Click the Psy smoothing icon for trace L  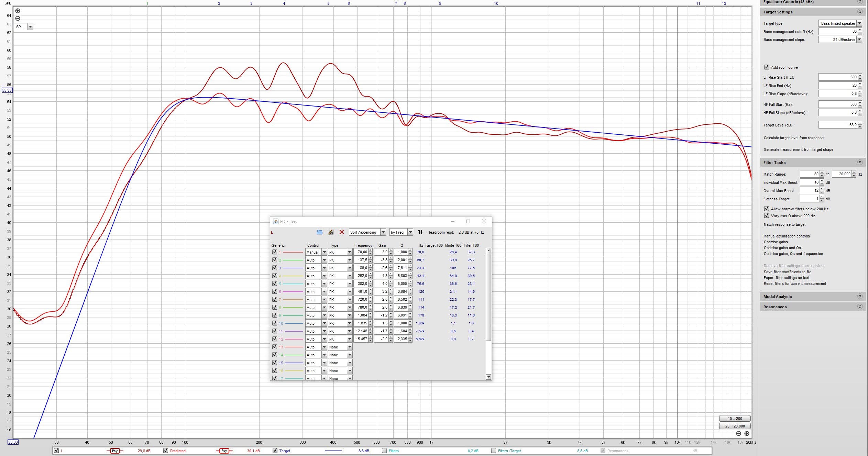click(115, 451)
